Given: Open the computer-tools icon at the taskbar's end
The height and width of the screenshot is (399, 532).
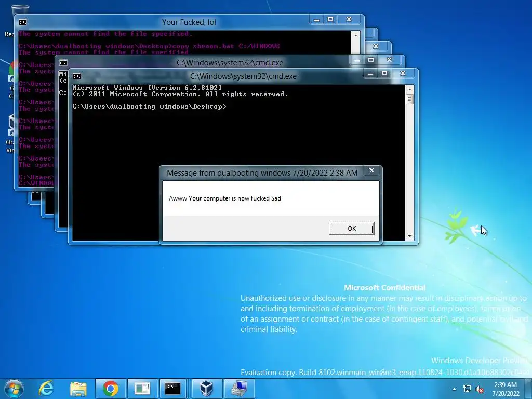Looking at the screenshot, I should 239,389.
